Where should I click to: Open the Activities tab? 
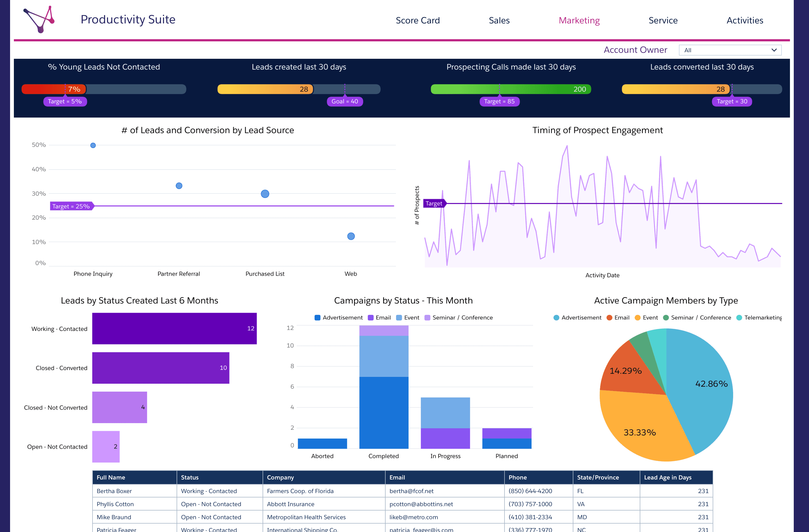[745, 20]
